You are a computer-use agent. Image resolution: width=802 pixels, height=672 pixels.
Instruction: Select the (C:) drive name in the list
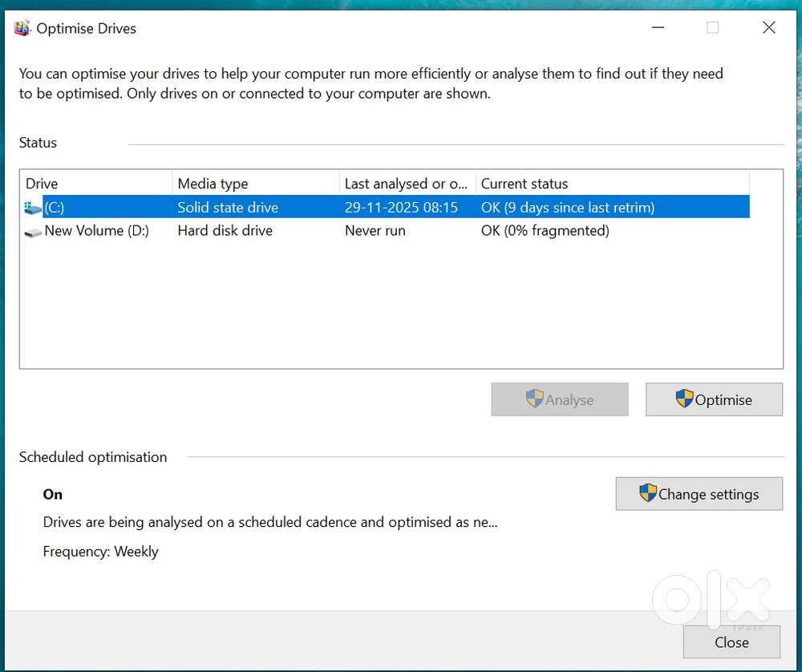click(x=55, y=208)
